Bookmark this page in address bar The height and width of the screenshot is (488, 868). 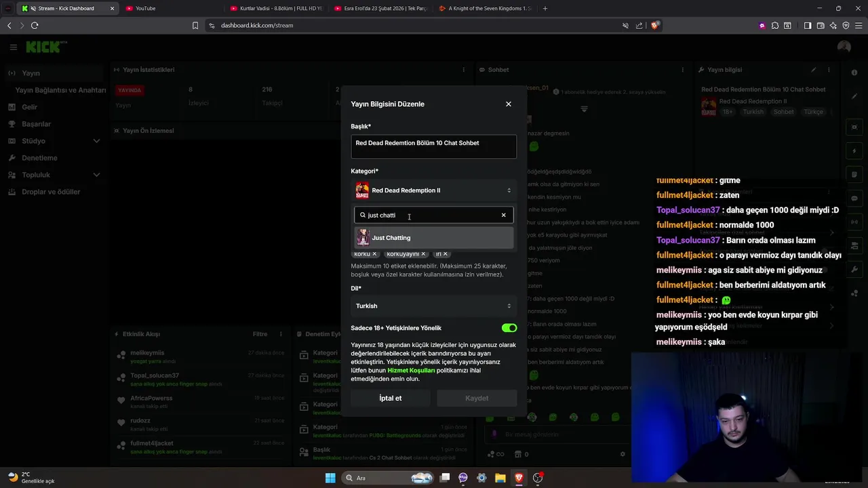[195, 25]
